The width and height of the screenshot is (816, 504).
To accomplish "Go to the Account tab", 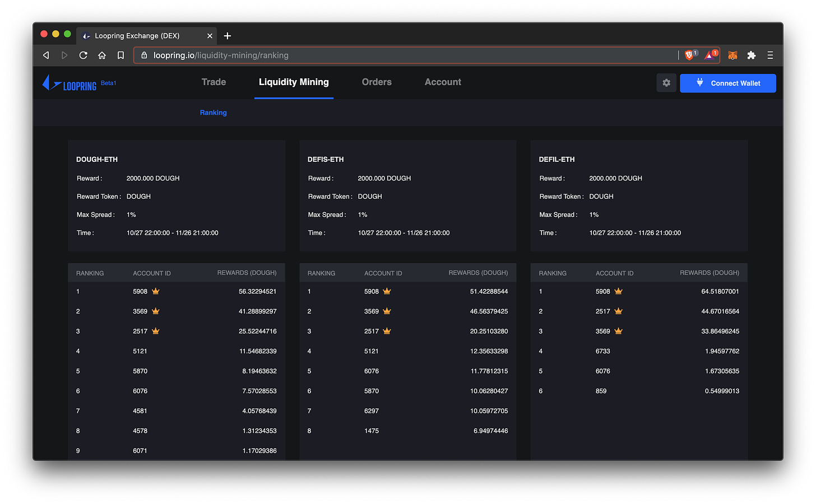I will 443,82.
